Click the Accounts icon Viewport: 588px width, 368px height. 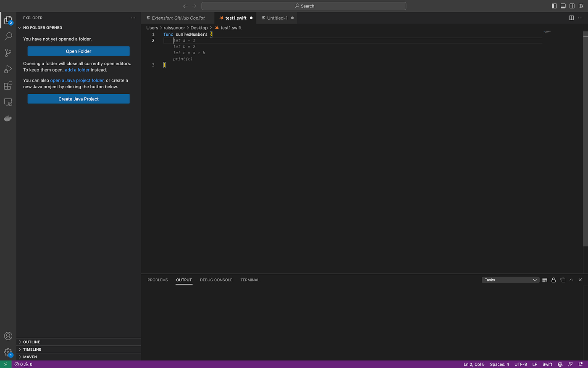(8, 336)
